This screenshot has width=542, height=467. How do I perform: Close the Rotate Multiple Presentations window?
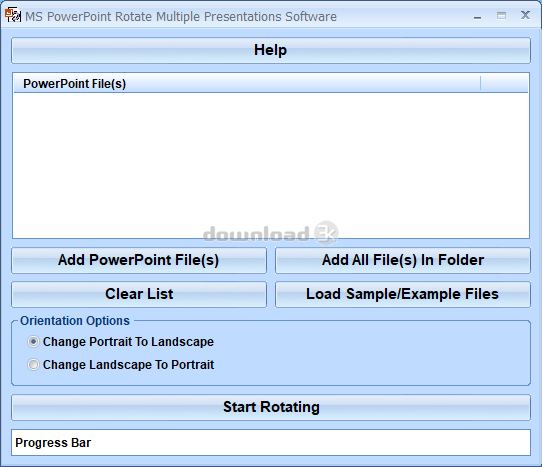[525, 15]
